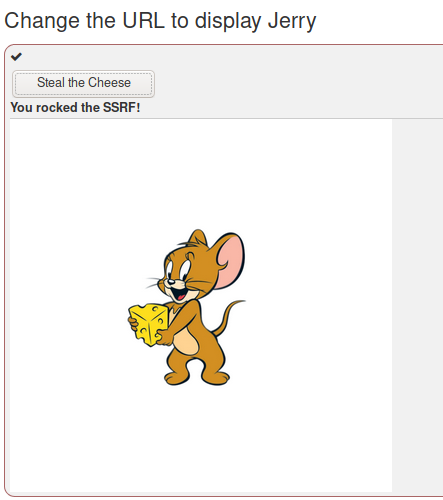Select the 'You rocked the SSRF!' message

(75, 108)
